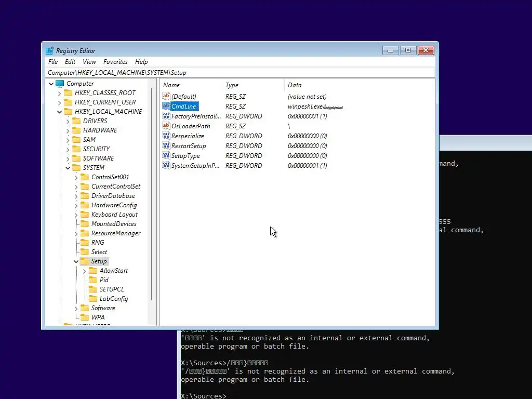Click the DRIVERS folder icon

tap(77, 121)
